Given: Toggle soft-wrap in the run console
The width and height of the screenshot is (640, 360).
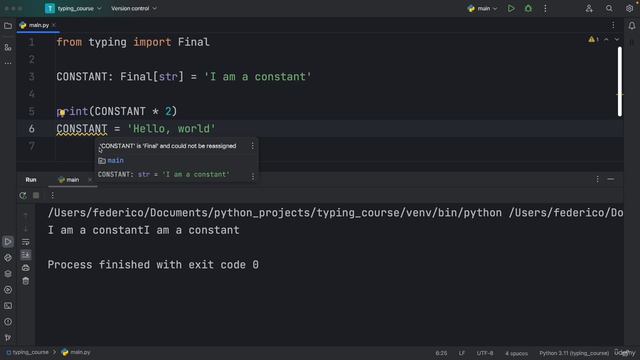Looking at the screenshot, I should (x=26, y=242).
